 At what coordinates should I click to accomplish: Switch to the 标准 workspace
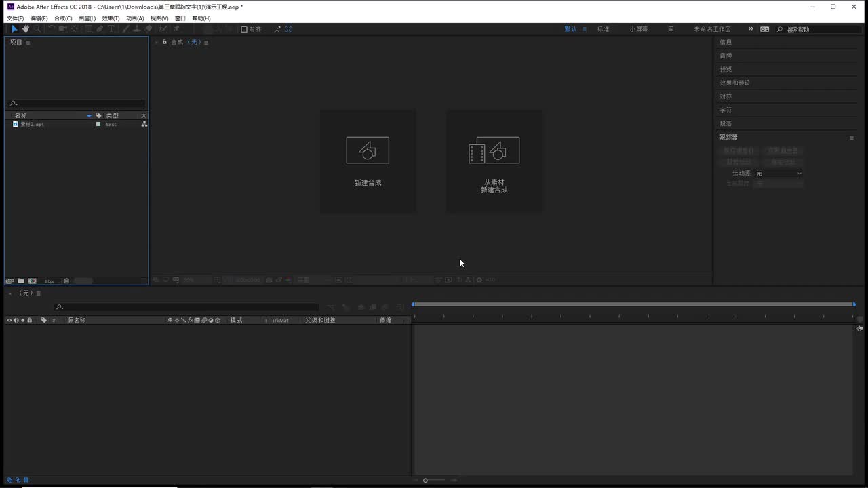[x=603, y=29]
